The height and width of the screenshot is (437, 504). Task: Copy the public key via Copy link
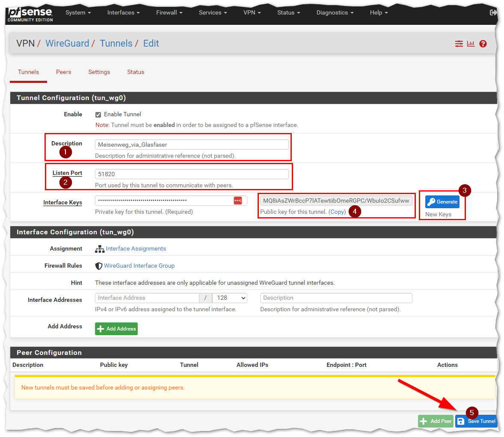coord(337,212)
